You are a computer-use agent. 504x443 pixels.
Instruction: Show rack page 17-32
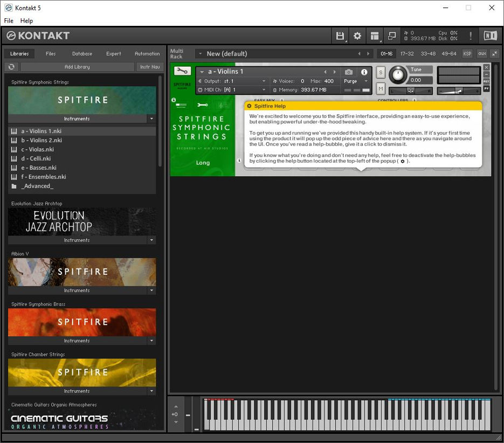point(407,54)
